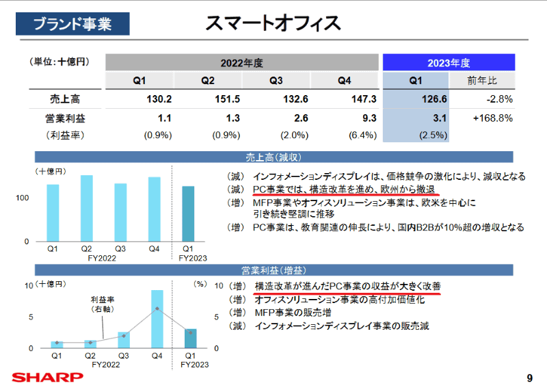
Task: Click the 営業利益(増益) section banner
Action: (274, 270)
